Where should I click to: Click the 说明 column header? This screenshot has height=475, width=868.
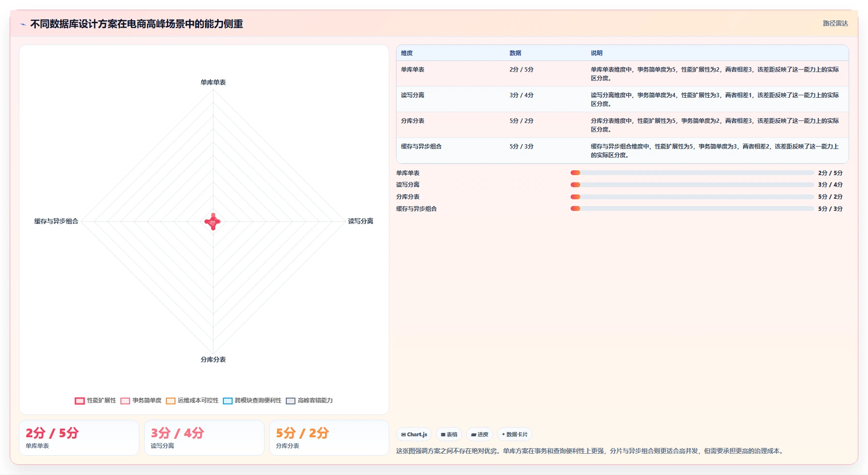597,53
